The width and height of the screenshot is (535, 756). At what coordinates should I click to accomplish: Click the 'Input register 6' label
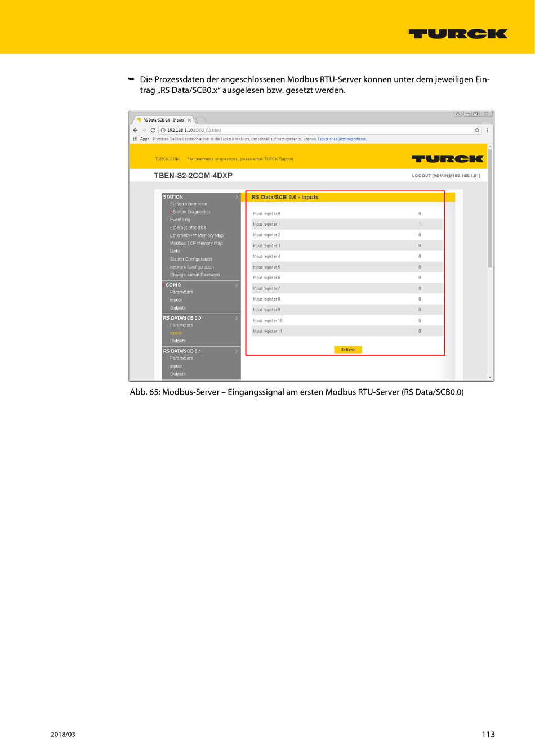[x=266, y=278]
